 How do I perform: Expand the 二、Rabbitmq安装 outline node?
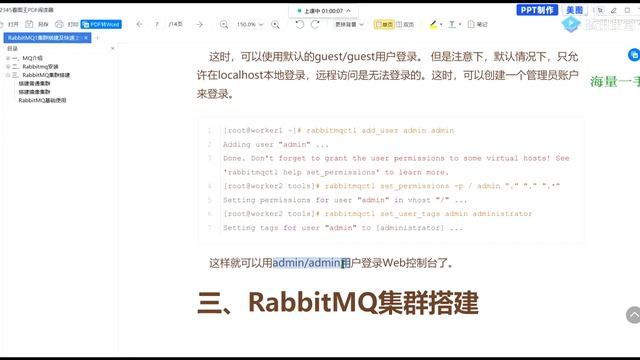coord(8,67)
